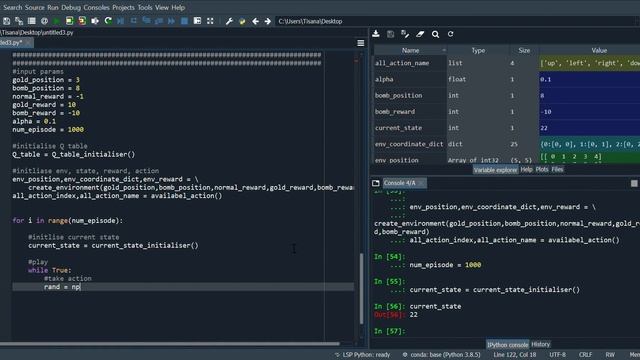Image resolution: width=640 pixels, height=360 pixels.
Task: Click the Re-run last script icon
Action: (108, 21)
